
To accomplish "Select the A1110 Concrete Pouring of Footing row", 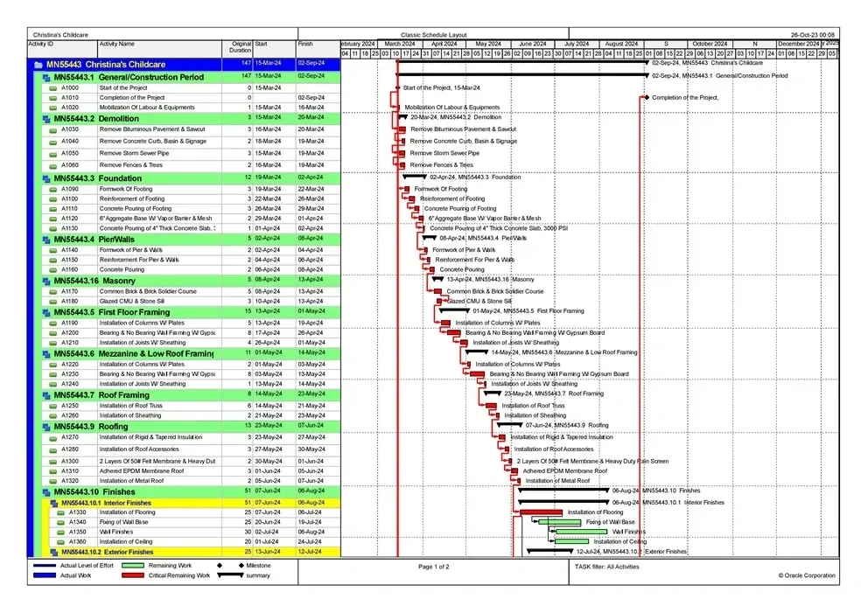I will click(x=192, y=209).
